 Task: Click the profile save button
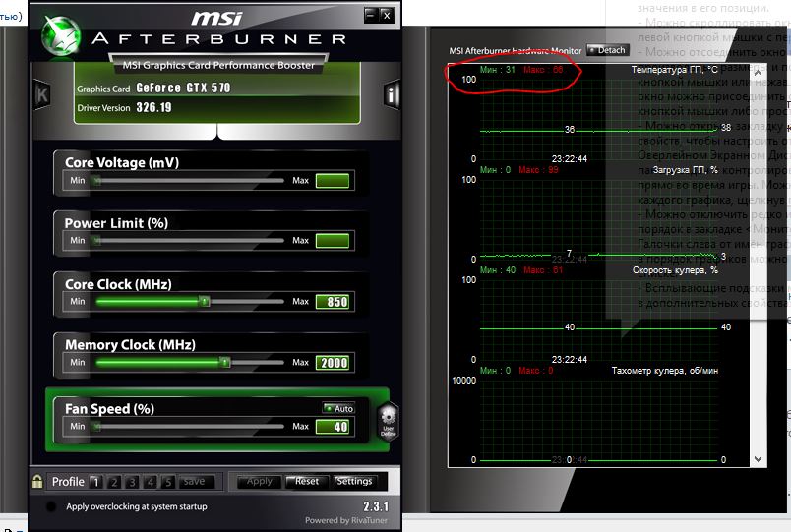195,482
